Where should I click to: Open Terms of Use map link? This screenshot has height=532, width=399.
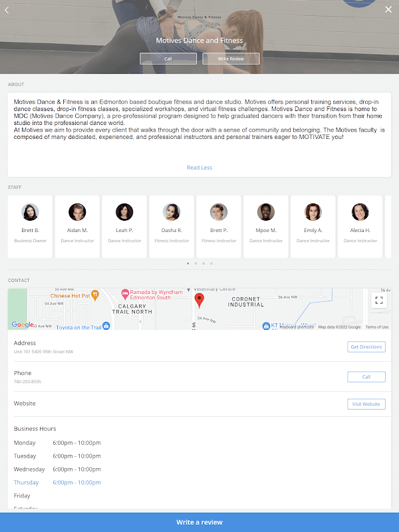[x=376, y=327]
